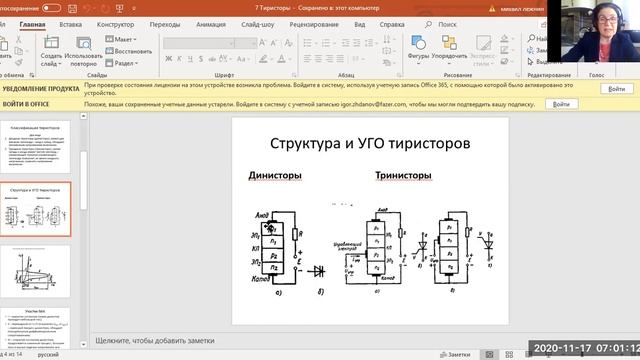Open the font size combo box

246,43
